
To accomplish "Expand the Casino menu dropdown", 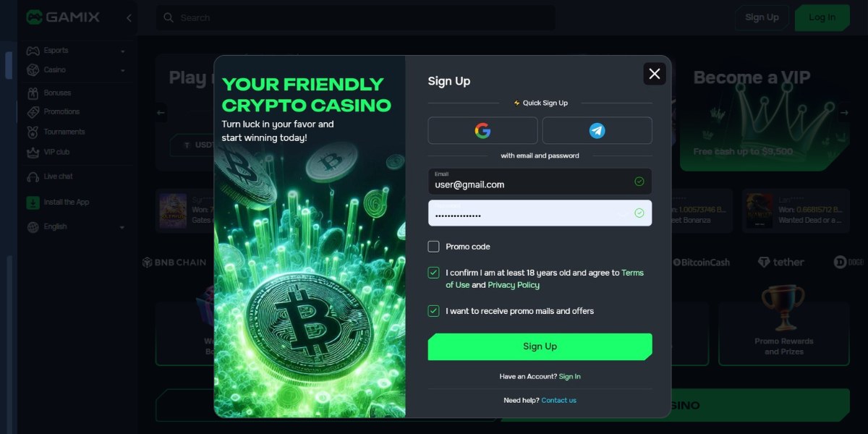I will pos(123,71).
